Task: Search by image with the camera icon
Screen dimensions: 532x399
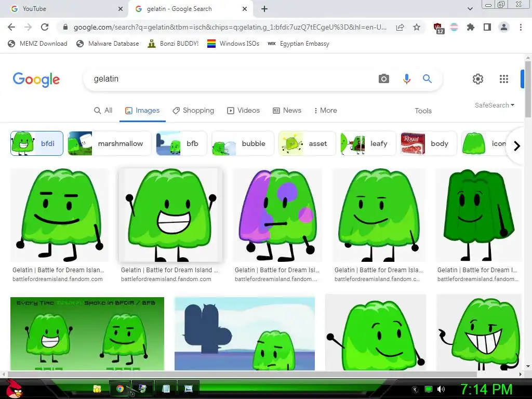Action: (x=384, y=79)
